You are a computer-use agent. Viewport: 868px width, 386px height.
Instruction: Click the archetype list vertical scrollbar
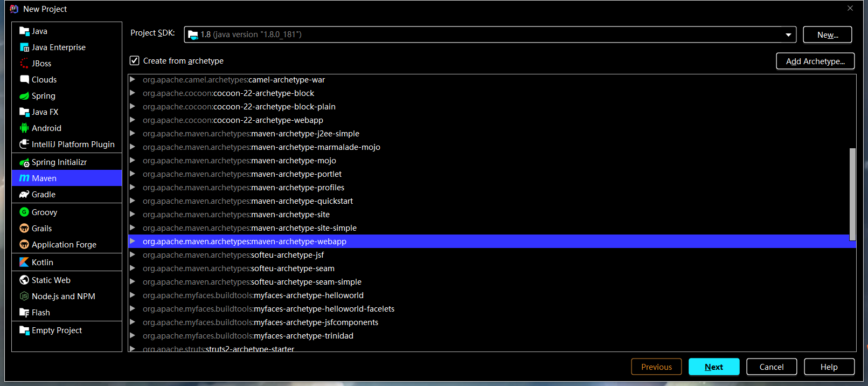pos(852,194)
